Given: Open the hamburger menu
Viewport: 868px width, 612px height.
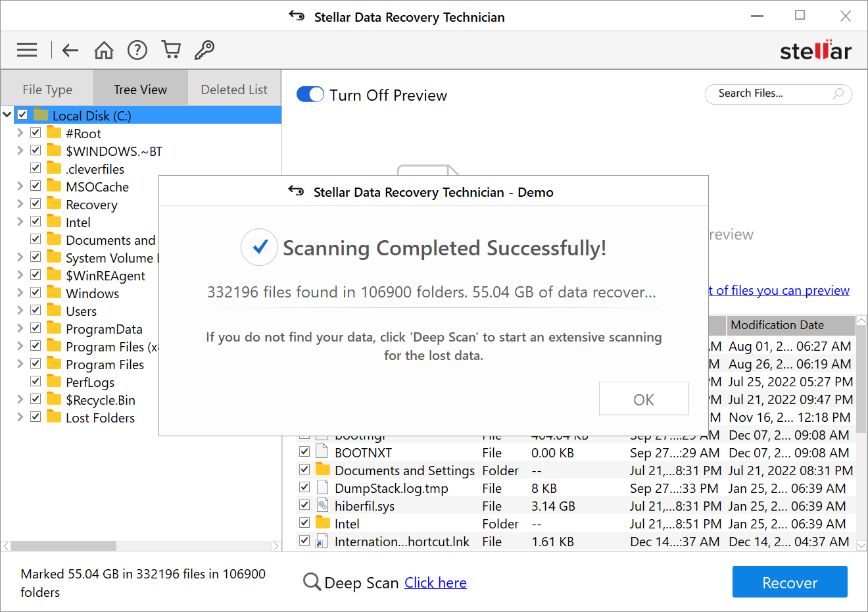Looking at the screenshot, I should [x=27, y=50].
